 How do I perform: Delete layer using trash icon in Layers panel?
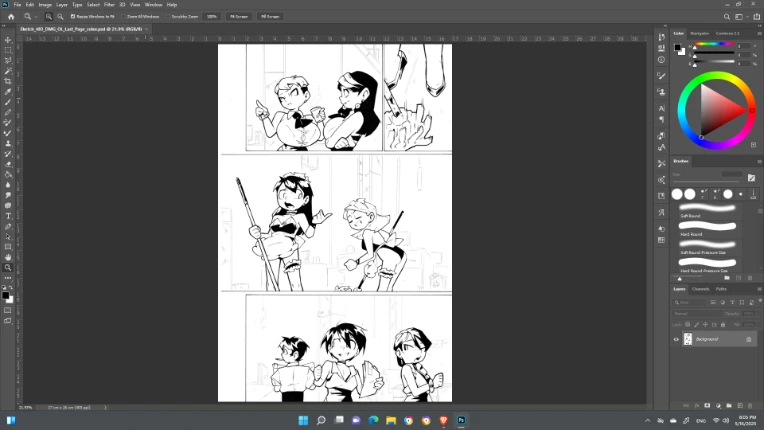pos(750,405)
